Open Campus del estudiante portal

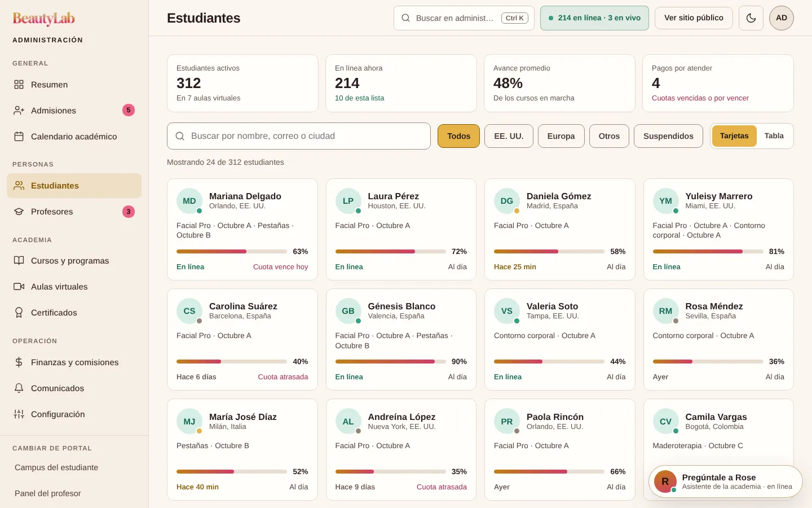pyautogui.click(x=74, y=467)
